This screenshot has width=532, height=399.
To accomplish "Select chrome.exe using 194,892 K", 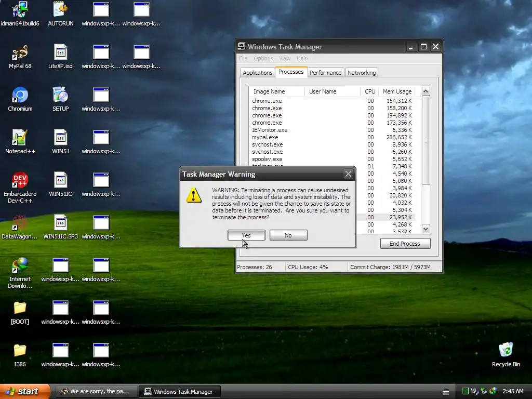I will tap(332, 115).
